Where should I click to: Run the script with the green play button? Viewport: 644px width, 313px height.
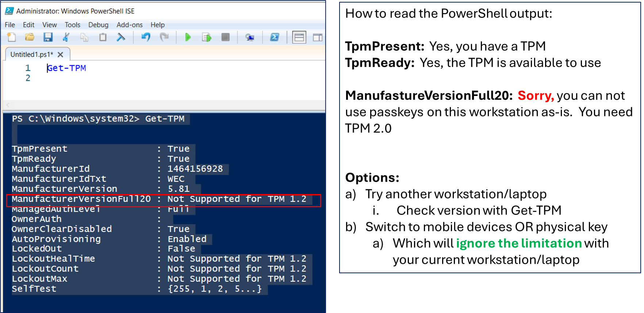pyautogui.click(x=188, y=37)
